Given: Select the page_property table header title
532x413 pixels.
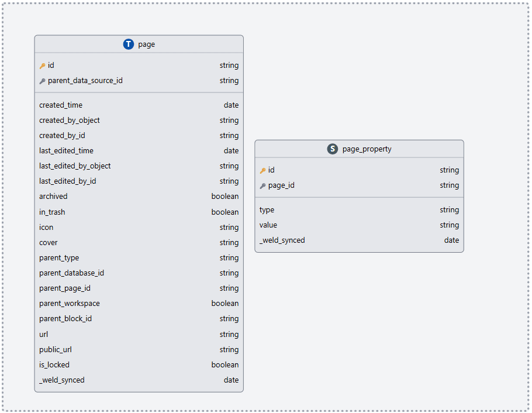Looking at the screenshot, I should coord(367,149).
